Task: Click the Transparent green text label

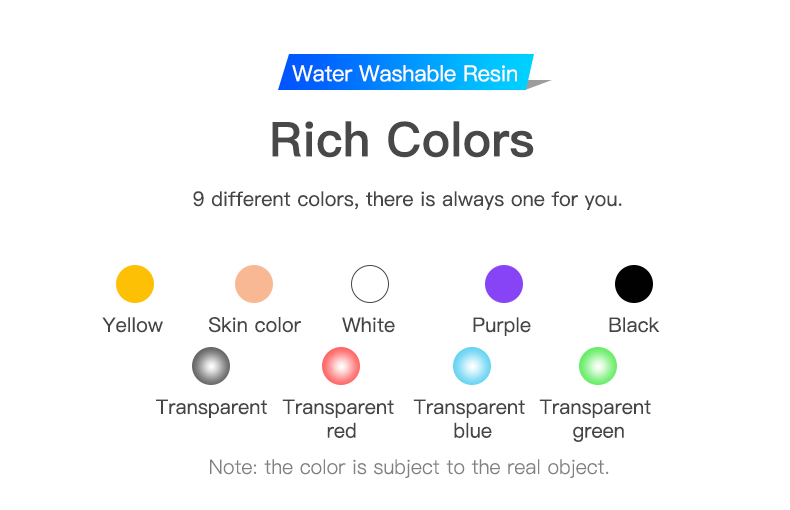Action: pos(596,420)
